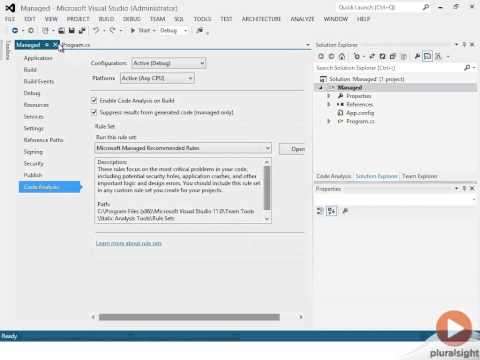Click Refresh icon in Solution Explorer toolbar
The image size is (480, 360).
[x=382, y=56]
